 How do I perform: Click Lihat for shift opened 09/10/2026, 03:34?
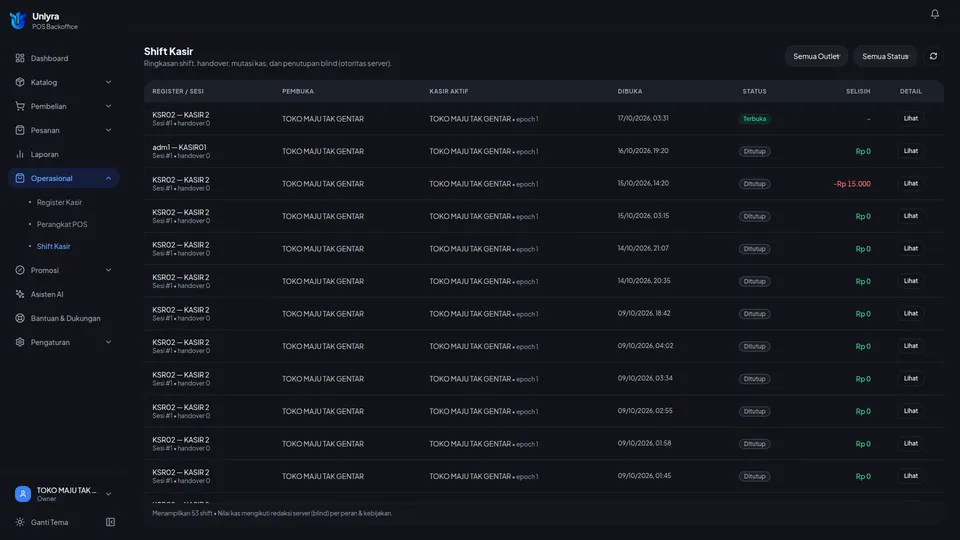click(x=910, y=378)
